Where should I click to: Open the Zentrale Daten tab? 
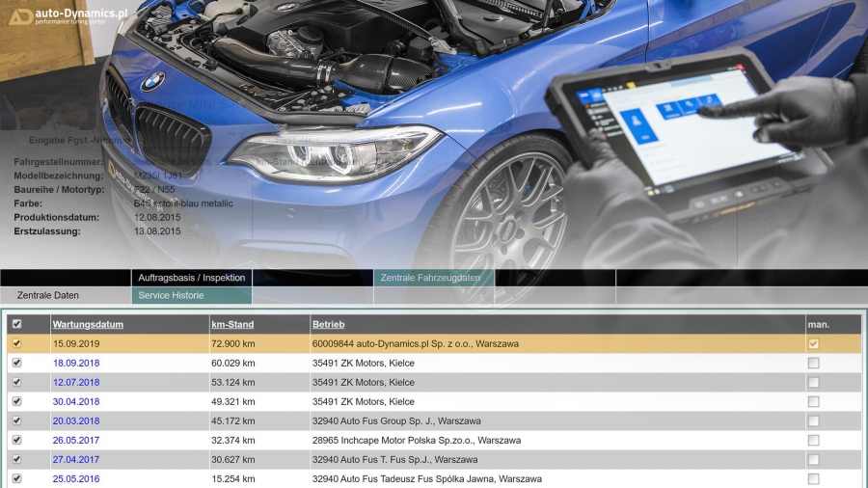tap(48, 295)
